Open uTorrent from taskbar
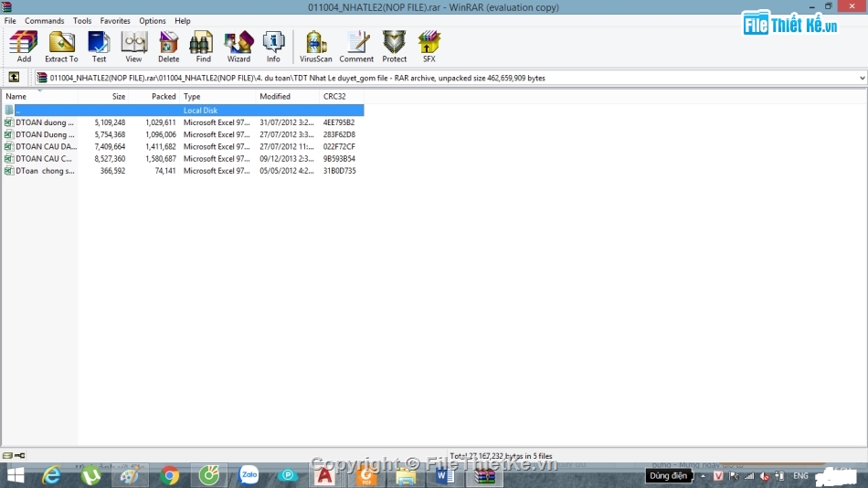The width and height of the screenshot is (868, 488). 90,475
